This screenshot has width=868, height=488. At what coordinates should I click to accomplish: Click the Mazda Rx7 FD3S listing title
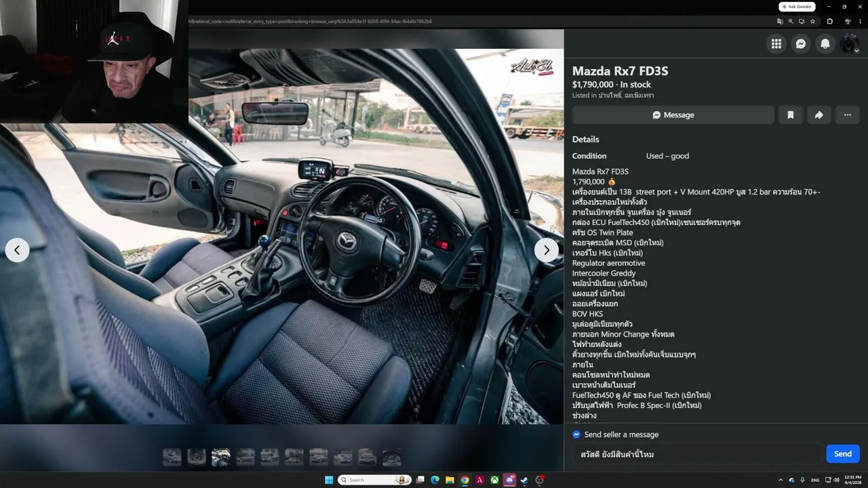pos(620,70)
